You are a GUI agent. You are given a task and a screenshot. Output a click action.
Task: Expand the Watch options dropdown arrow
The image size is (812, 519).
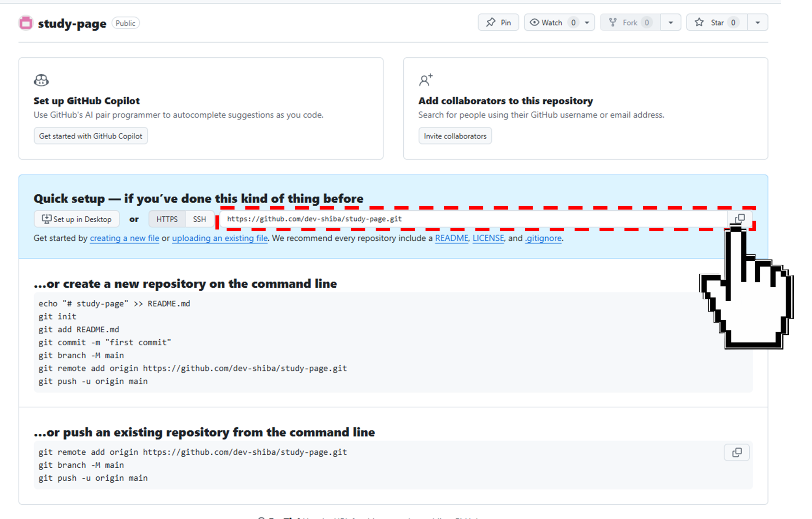(587, 22)
